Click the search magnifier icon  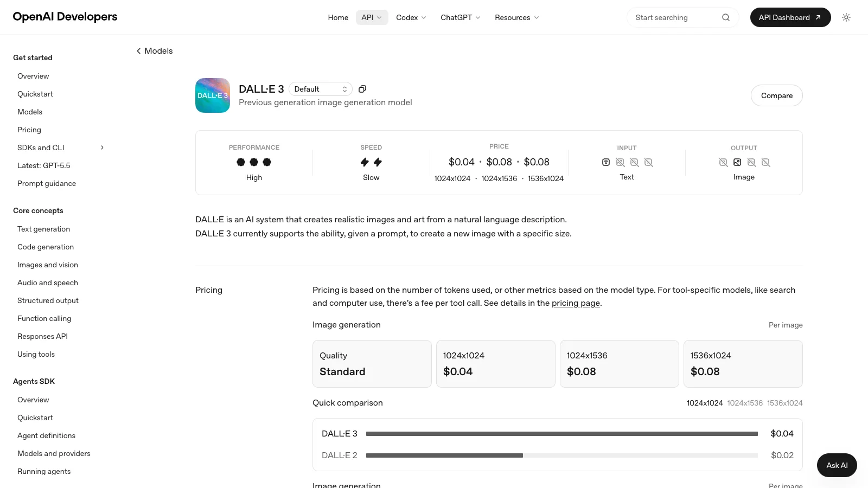click(x=726, y=17)
